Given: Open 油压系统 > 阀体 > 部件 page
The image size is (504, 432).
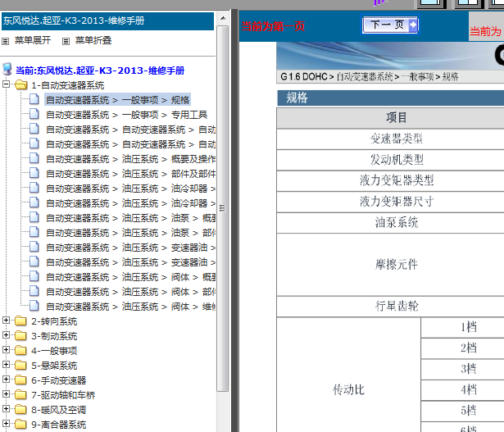Looking at the screenshot, I should click(130, 292).
